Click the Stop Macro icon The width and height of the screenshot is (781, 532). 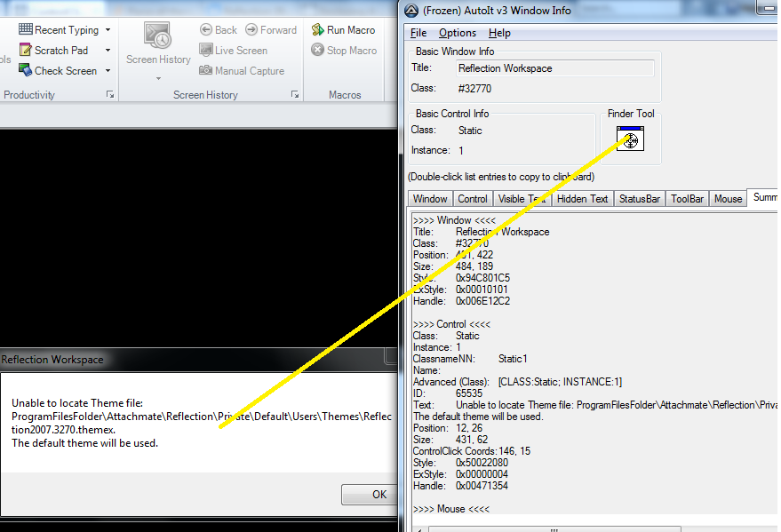point(317,50)
